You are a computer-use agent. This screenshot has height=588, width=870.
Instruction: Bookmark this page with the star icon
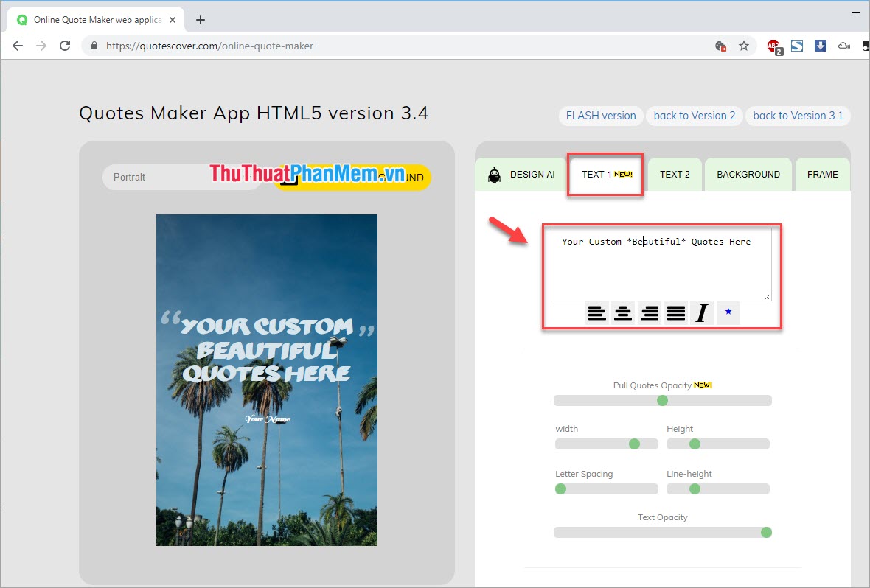[x=745, y=46]
